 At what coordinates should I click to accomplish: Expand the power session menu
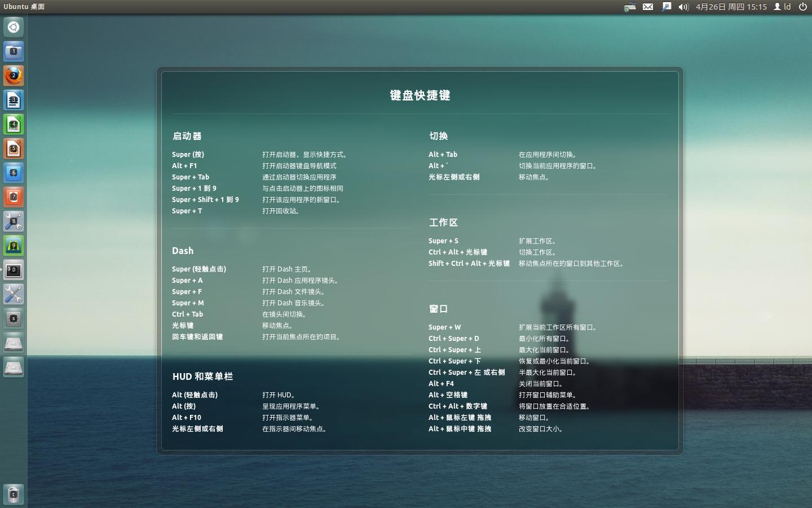(803, 7)
